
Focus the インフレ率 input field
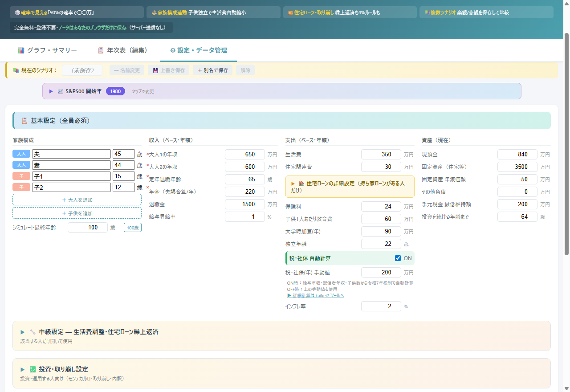point(381,306)
